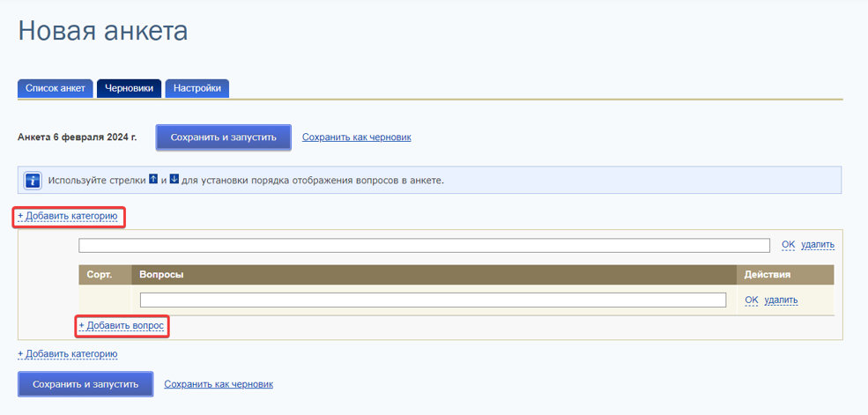Confirm the question with OK link
Image resolution: width=868 pixels, height=415 pixels.
(751, 300)
